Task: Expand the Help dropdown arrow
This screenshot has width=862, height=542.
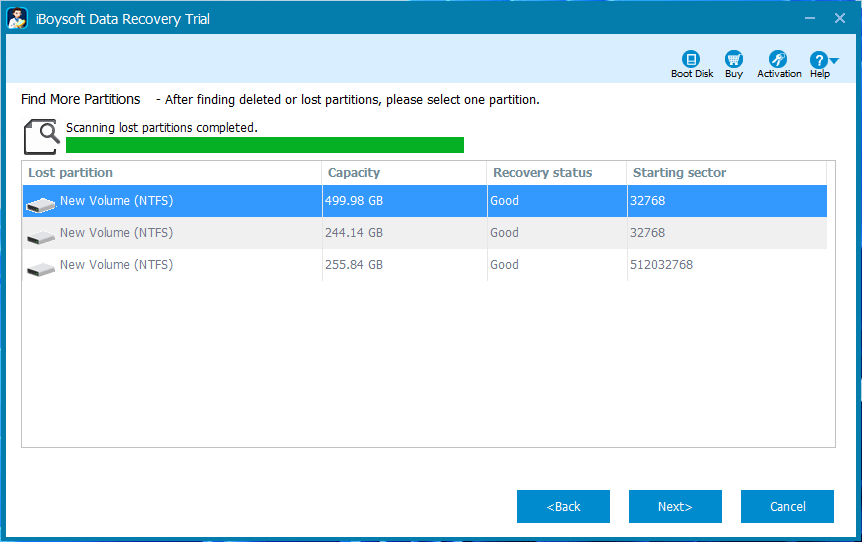Action: tap(834, 60)
